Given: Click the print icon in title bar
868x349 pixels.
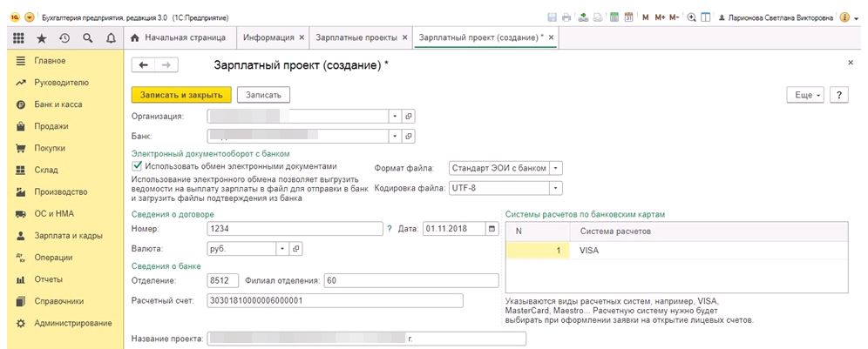Looking at the screenshot, I should pos(566,17).
